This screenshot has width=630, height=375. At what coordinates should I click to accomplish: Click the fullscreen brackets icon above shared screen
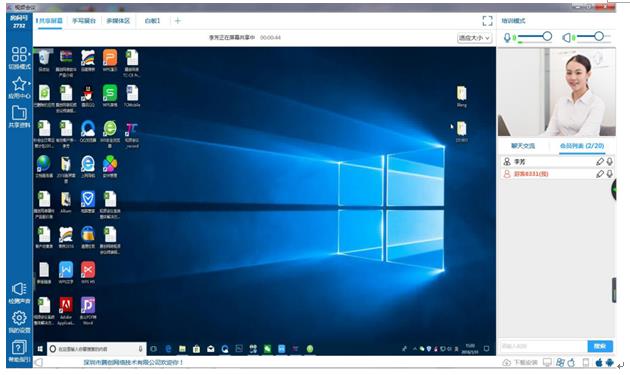pyautogui.click(x=487, y=21)
